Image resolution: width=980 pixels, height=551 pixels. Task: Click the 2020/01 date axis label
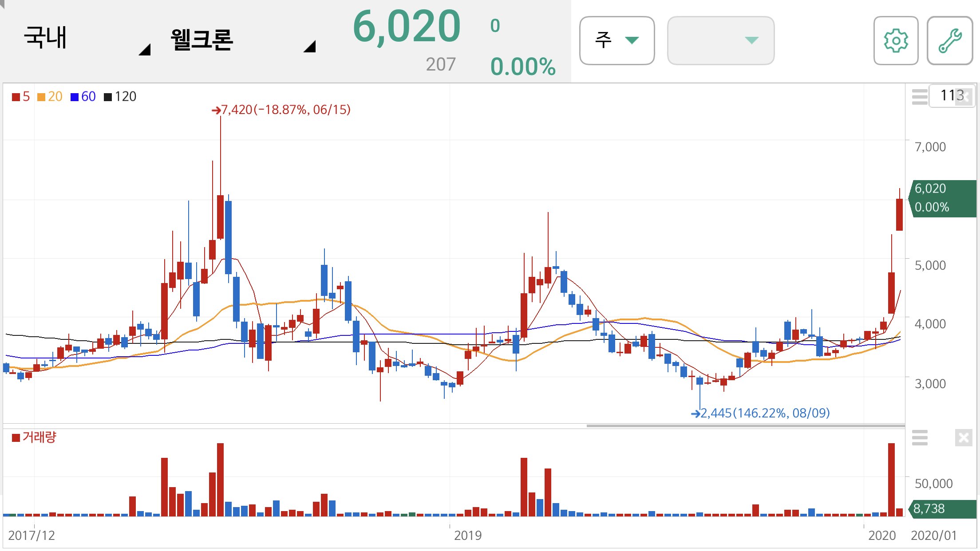pos(934,535)
